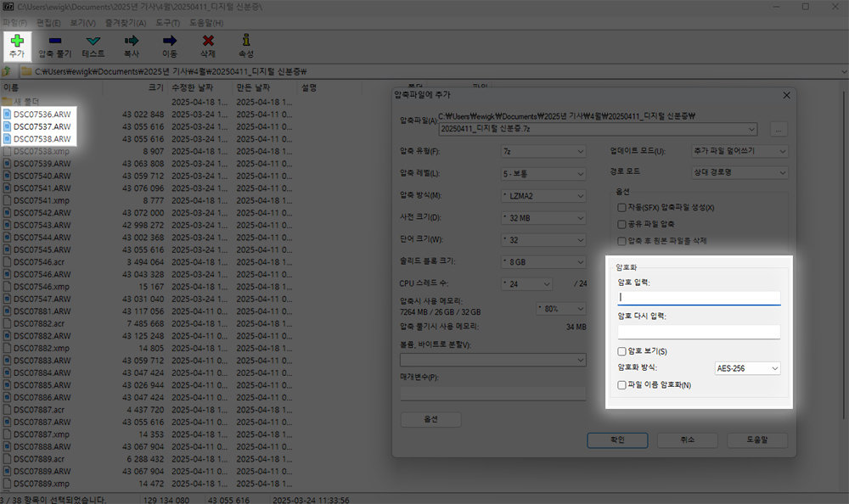Tick 자동(SFX) 압축파일 생성 checkbox
849x504 pixels.
pyautogui.click(x=623, y=207)
